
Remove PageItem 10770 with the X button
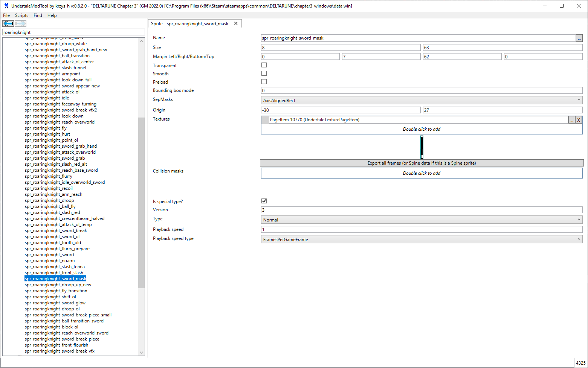(x=579, y=120)
